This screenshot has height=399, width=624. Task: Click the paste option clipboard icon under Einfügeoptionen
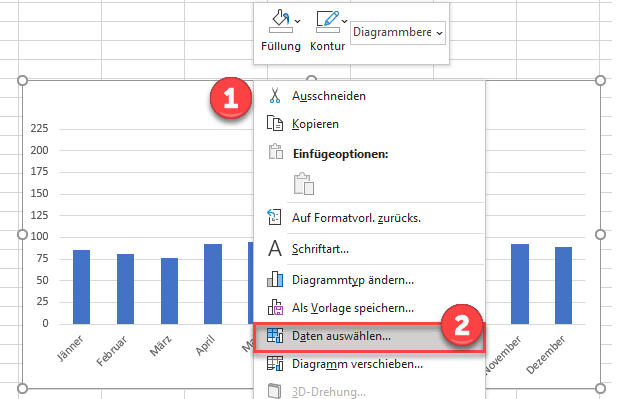[x=304, y=183]
